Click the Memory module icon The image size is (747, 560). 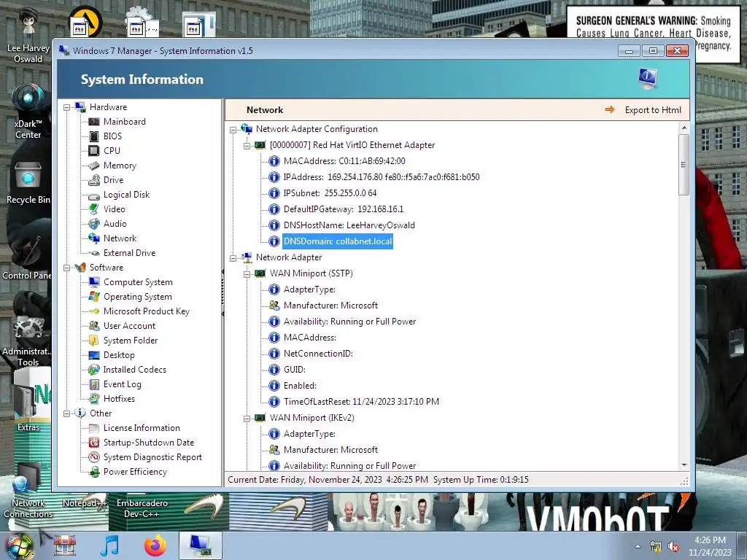(x=94, y=166)
